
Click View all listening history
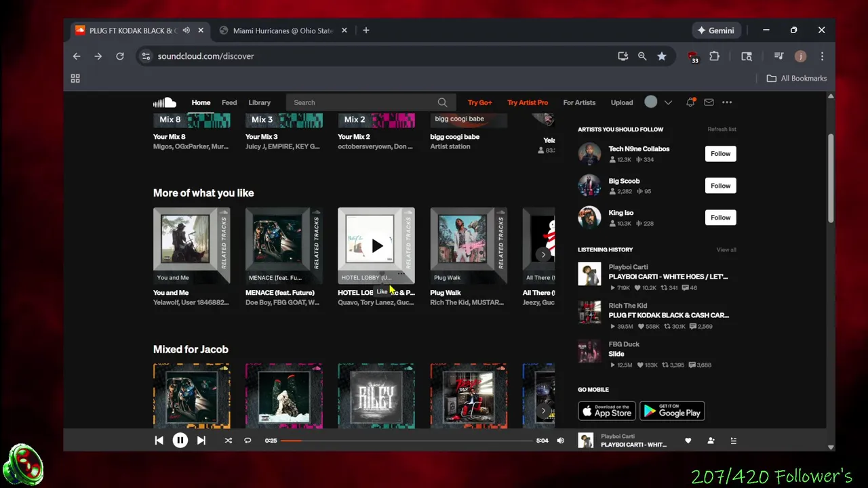(x=726, y=249)
